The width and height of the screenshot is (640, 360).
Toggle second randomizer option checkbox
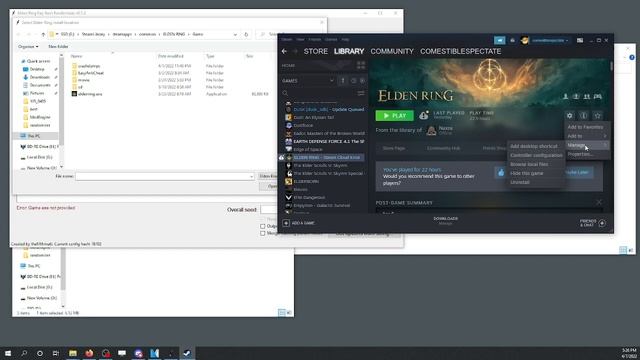pyautogui.click(x=263, y=233)
